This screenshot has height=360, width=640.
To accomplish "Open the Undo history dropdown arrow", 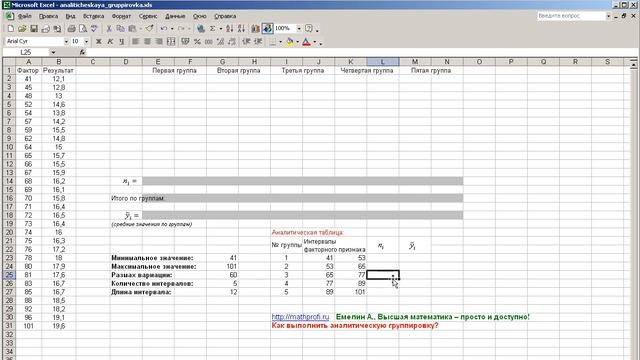I will coord(172,29).
